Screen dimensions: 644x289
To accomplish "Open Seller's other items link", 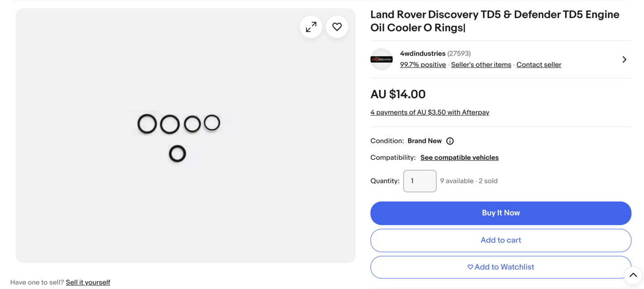I will click(x=481, y=64).
